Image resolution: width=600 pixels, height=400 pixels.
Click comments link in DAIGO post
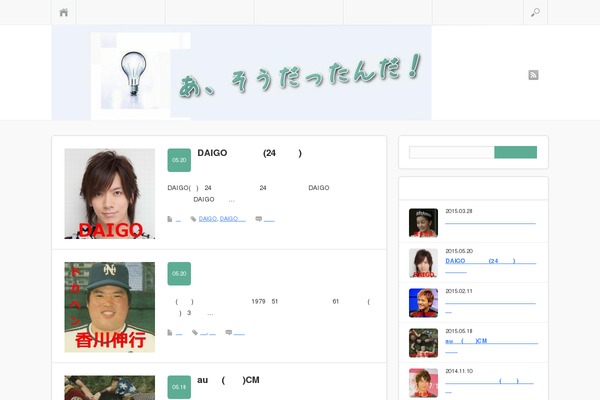269,219
